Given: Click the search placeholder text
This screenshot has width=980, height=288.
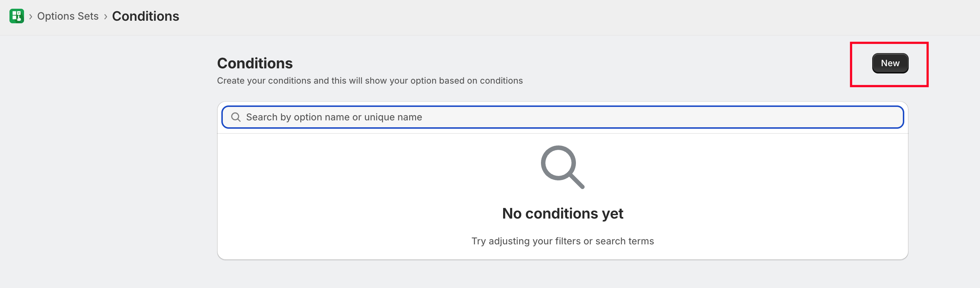Looking at the screenshot, I should point(333,117).
